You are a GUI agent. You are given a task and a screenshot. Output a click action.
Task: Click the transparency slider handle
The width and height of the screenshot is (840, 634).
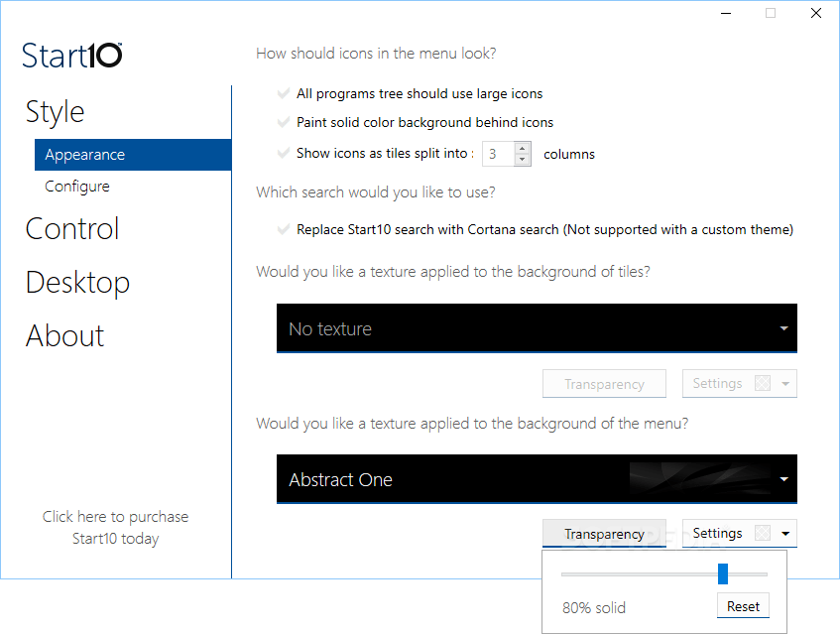pyautogui.click(x=723, y=573)
